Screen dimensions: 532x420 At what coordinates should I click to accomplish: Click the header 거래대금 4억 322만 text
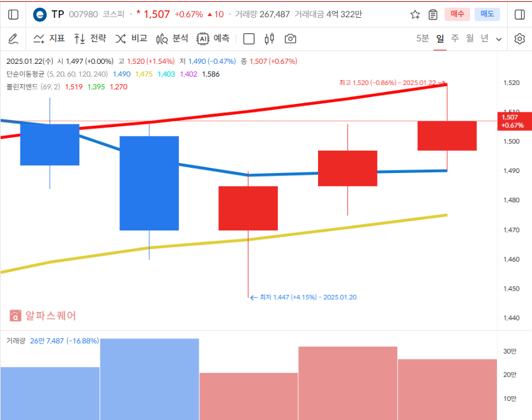(x=328, y=14)
